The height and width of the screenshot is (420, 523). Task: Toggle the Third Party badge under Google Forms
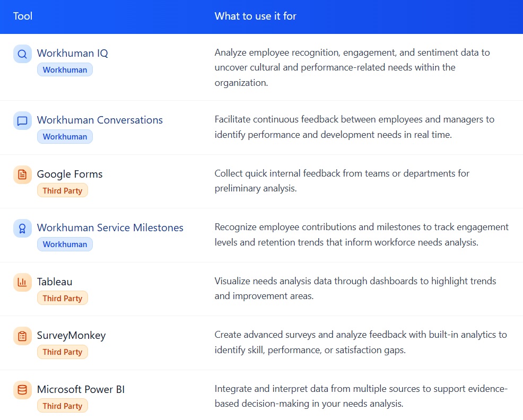click(x=63, y=190)
